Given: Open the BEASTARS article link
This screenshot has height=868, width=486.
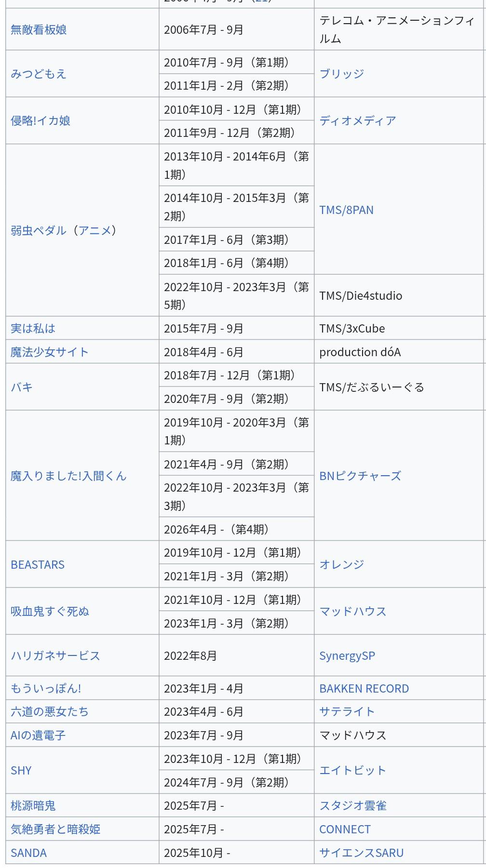Looking at the screenshot, I should (38, 565).
